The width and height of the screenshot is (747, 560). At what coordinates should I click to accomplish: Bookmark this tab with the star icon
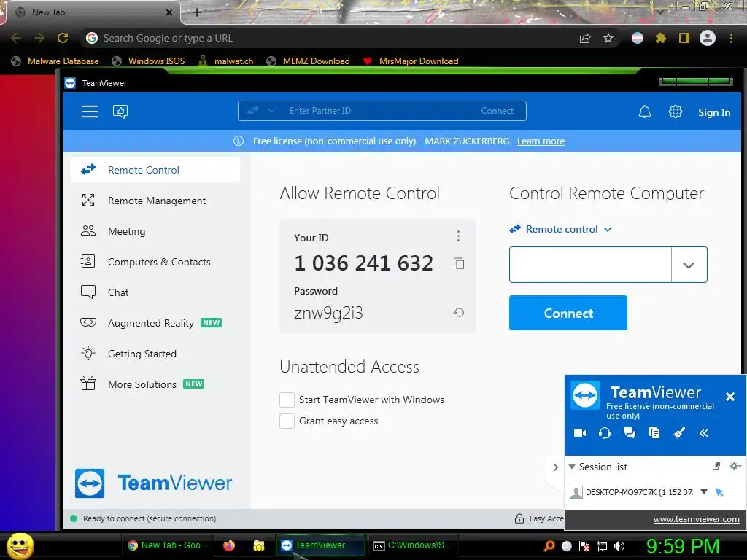(608, 38)
